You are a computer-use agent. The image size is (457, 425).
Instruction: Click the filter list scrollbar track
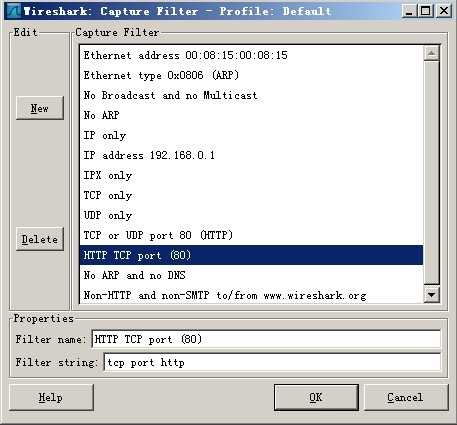click(x=432, y=173)
